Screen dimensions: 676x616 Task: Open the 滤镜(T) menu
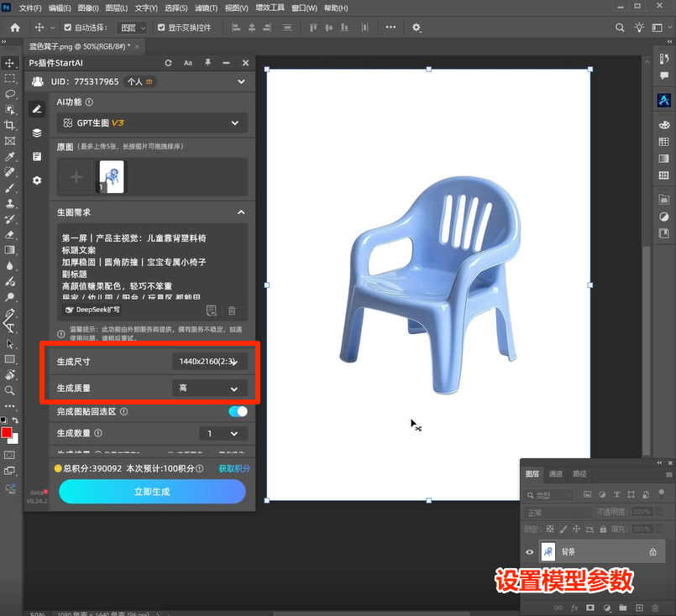[206, 8]
